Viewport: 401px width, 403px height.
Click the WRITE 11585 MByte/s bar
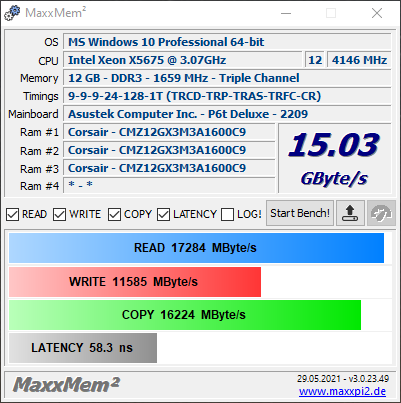tap(135, 282)
